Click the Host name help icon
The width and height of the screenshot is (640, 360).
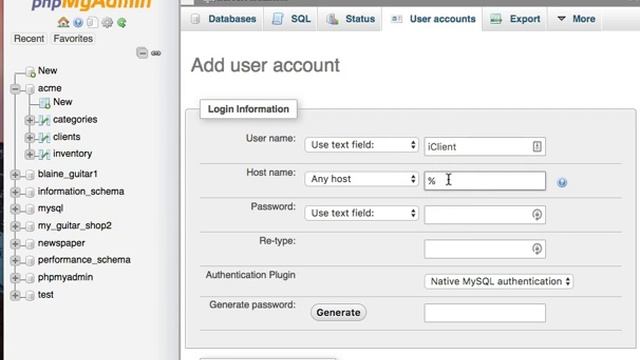(x=562, y=182)
